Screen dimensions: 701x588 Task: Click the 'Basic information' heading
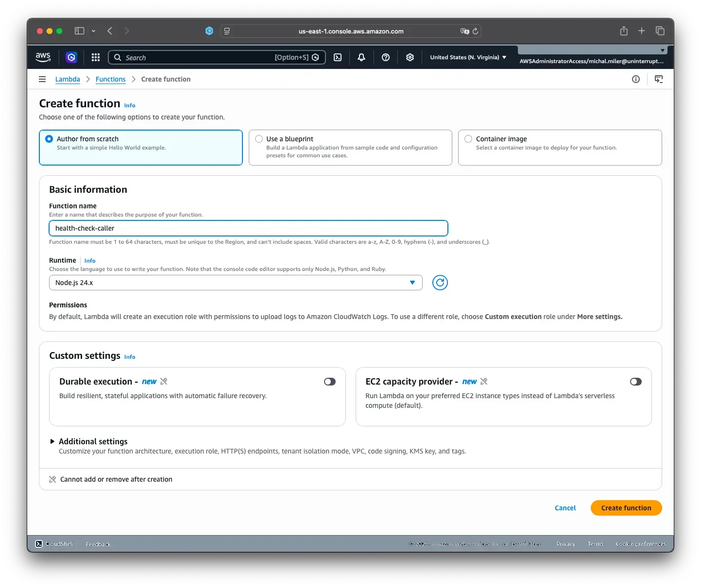[88, 189]
